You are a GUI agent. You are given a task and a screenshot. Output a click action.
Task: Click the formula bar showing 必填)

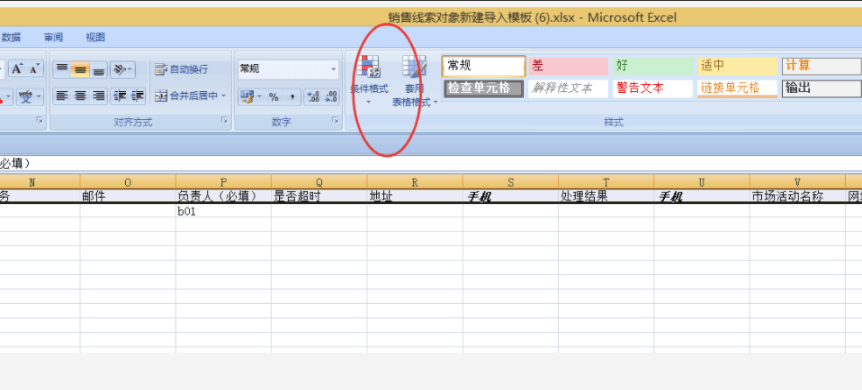(431, 163)
